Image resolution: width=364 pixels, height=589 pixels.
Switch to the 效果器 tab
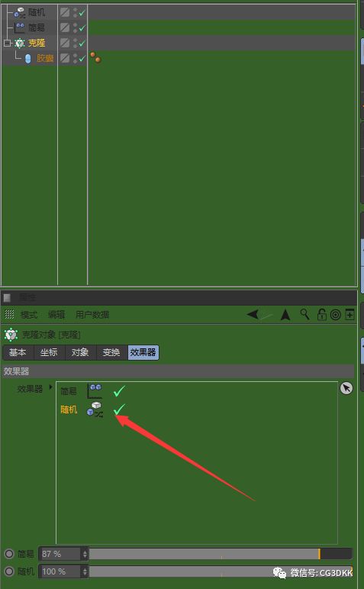point(143,352)
